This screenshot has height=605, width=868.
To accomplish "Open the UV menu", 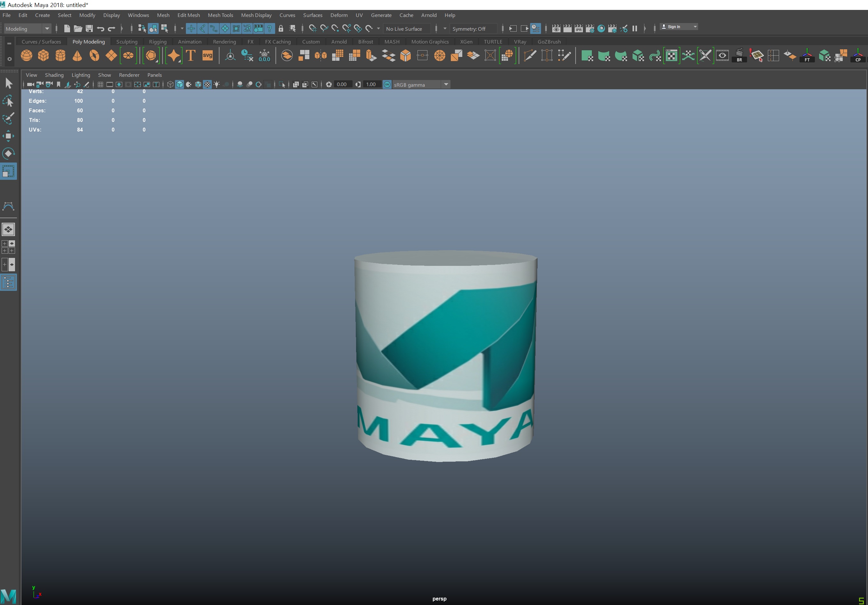I will (x=359, y=15).
